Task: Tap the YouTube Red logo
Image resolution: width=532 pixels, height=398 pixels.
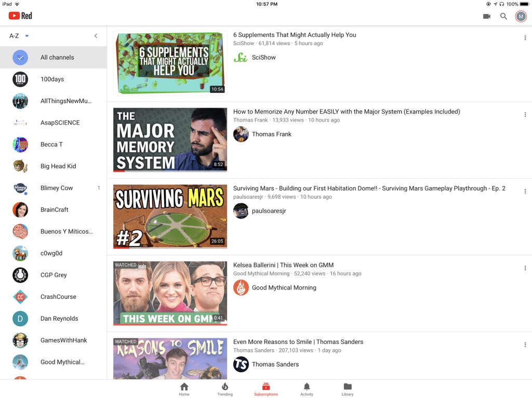Action: (20, 16)
